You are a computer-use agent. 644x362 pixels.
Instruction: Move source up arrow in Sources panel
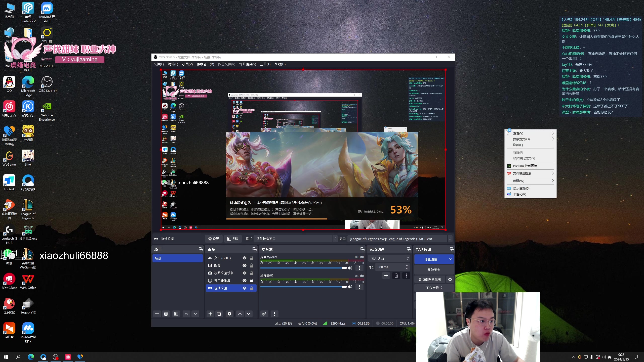pos(240,314)
